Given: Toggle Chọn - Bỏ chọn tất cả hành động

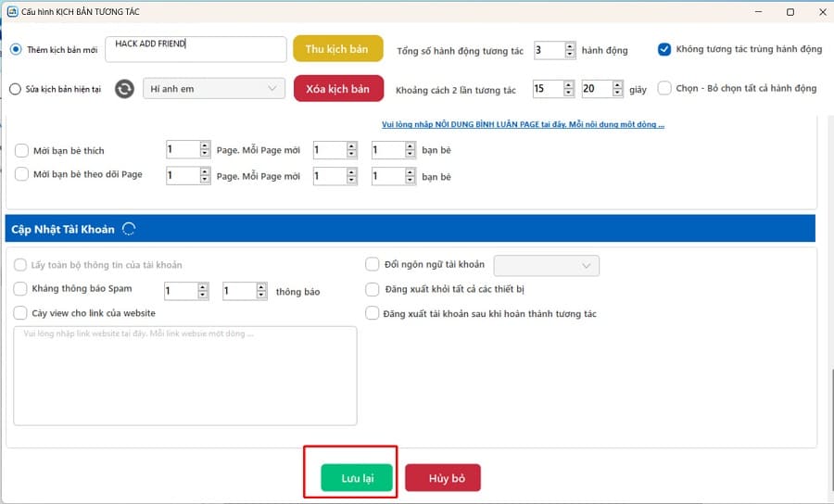Looking at the screenshot, I should [663, 88].
